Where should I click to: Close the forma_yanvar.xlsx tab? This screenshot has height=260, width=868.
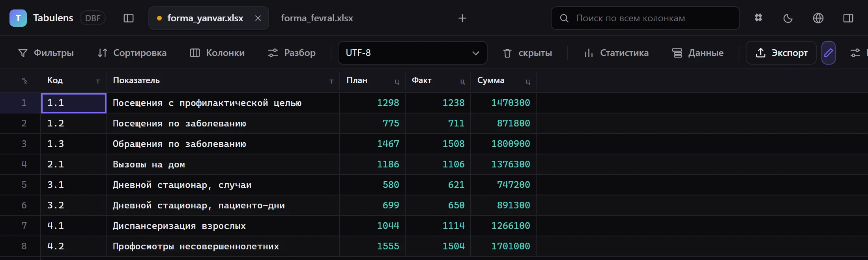click(258, 18)
